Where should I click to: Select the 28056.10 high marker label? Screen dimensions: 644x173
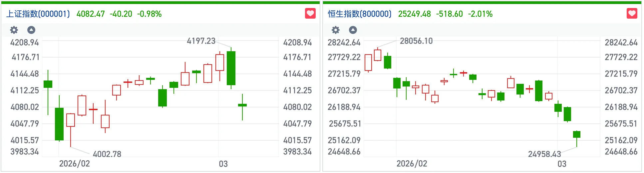point(416,41)
